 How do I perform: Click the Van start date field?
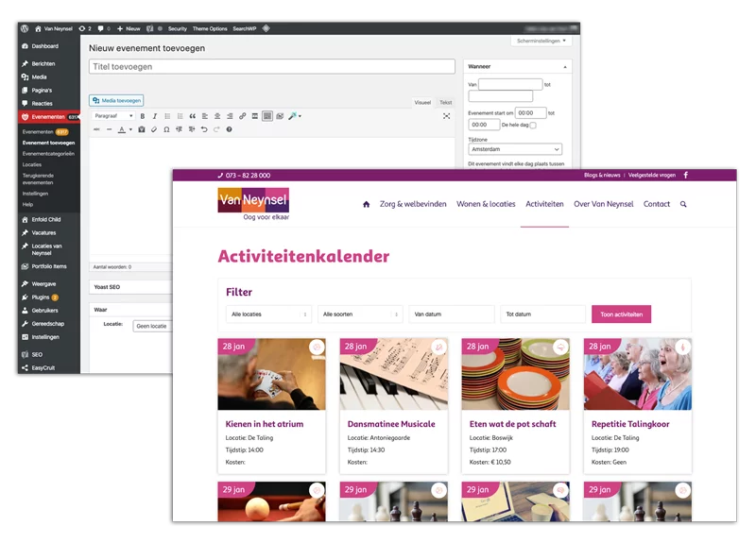click(x=510, y=84)
